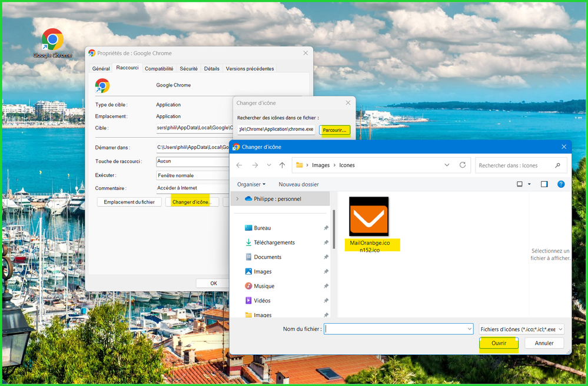Click the Ouvrir button
The image size is (588, 386).
(x=499, y=343)
